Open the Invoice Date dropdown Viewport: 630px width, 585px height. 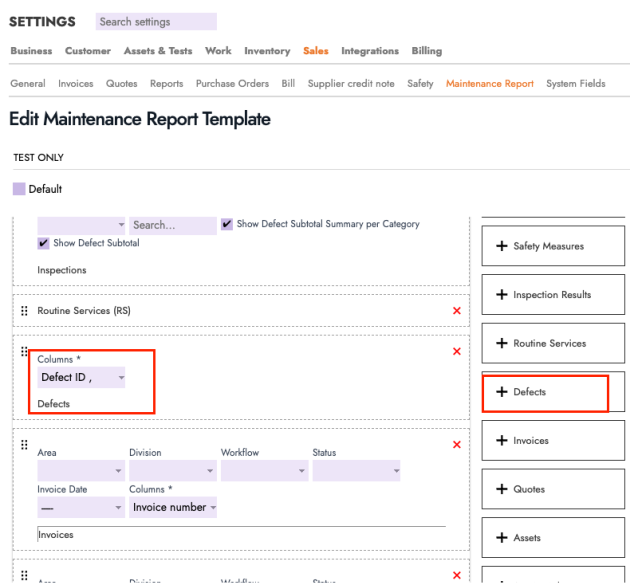pyautogui.click(x=81, y=507)
